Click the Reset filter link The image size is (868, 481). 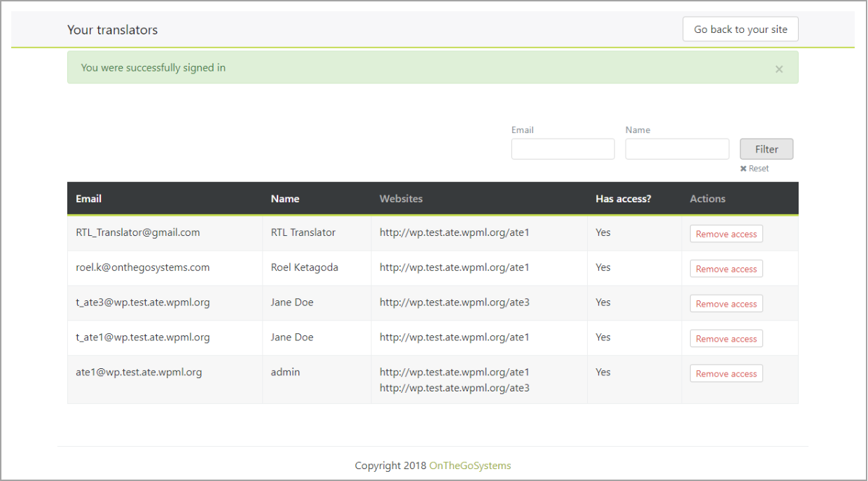[x=755, y=169]
